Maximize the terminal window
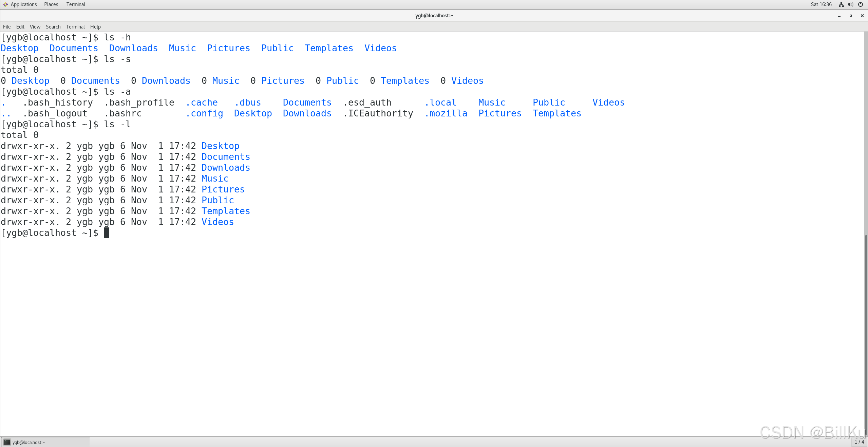Image resolution: width=868 pixels, height=447 pixels. (851, 16)
